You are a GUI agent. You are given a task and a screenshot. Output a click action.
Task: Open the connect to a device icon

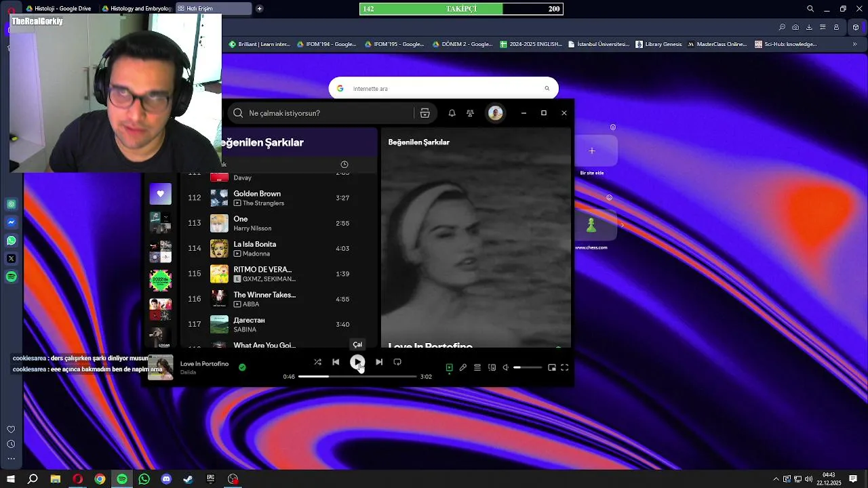click(x=492, y=367)
